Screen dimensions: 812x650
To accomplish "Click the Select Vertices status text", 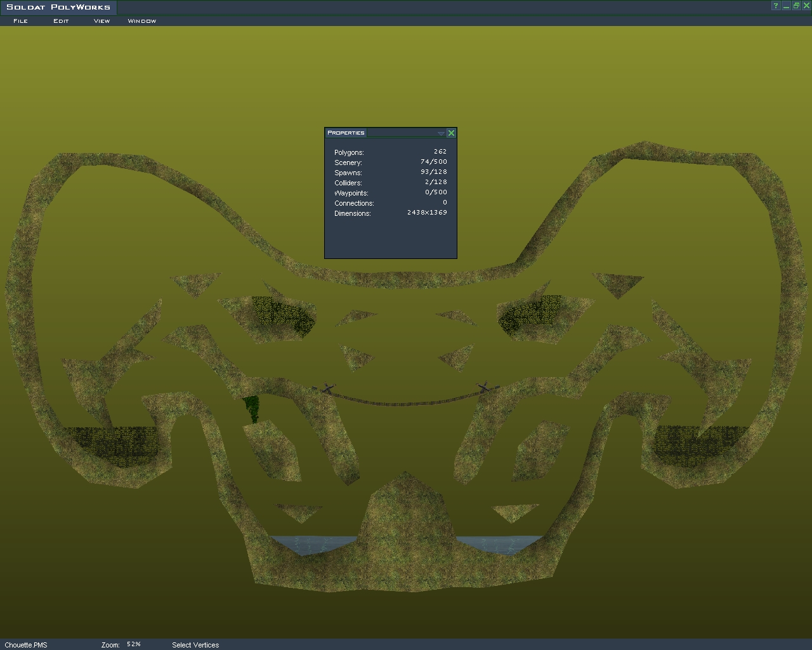I will pyautogui.click(x=195, y=645).
